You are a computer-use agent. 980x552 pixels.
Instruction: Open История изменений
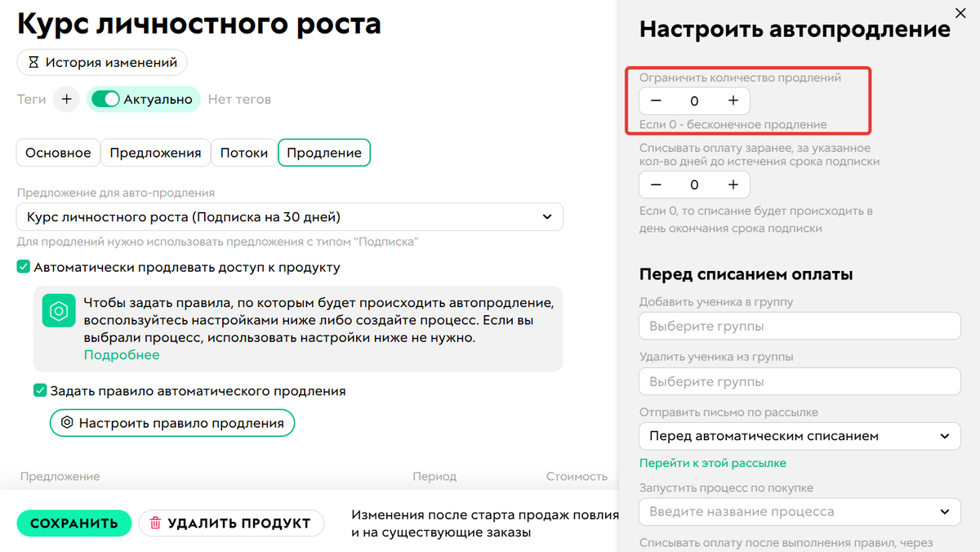click(102, 62)
